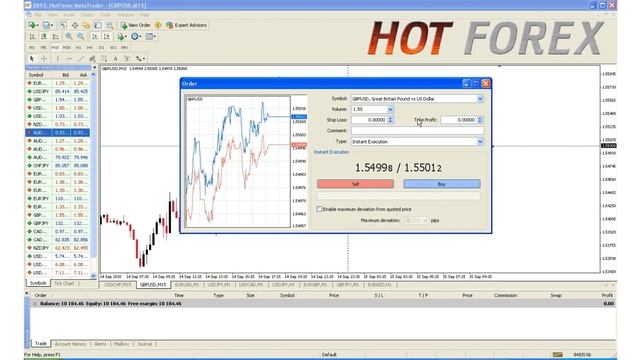Select the M15 timeframe button
This screenshot has width=640, height=360.
[x=55, y=47]
